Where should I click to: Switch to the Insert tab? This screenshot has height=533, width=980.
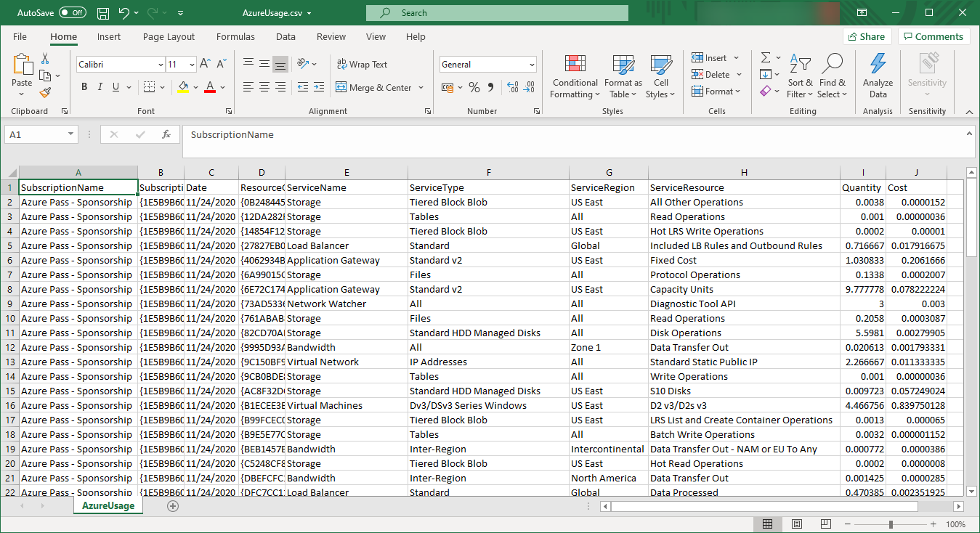[109, 36]
